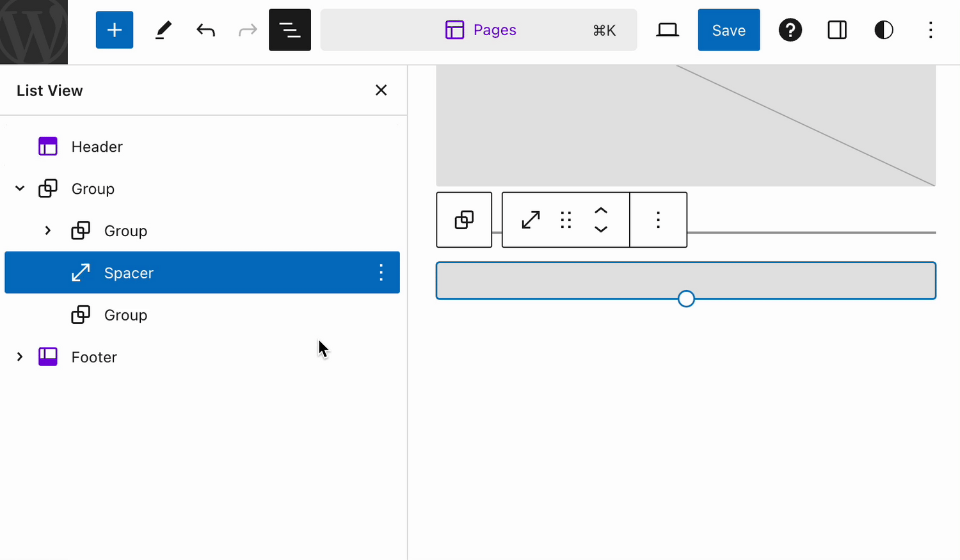Open the top bar Options menu

pyautogui.click(x=930, y=30)
